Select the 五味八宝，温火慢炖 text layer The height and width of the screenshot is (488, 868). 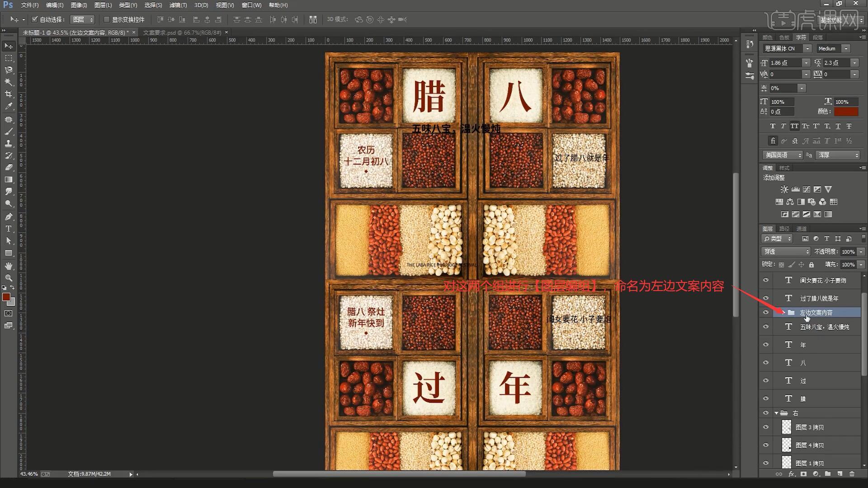point(824,327)
